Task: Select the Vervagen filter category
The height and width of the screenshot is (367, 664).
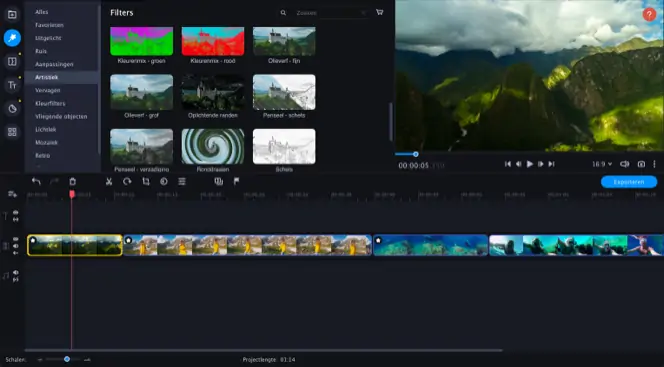Action: (47, 91)
